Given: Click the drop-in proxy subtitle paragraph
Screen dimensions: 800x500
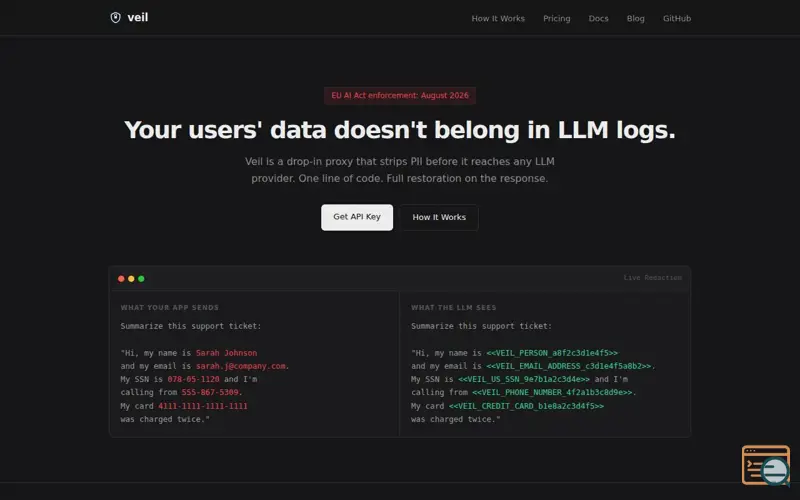Looking at the screenshot, I should [x=400, y=170].
